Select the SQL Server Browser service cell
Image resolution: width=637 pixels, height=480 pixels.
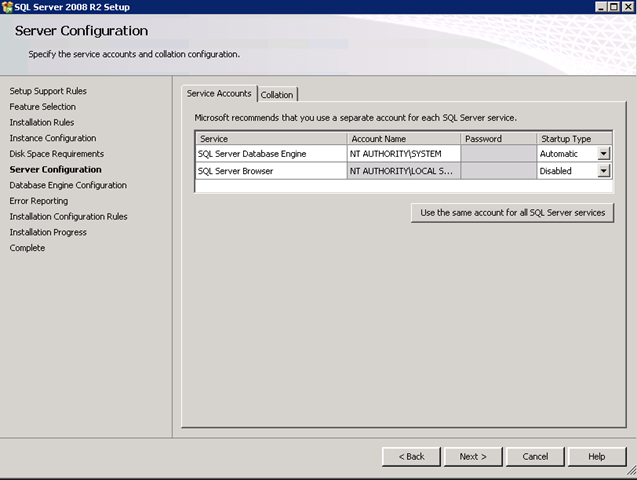click(x=271, y=171)
